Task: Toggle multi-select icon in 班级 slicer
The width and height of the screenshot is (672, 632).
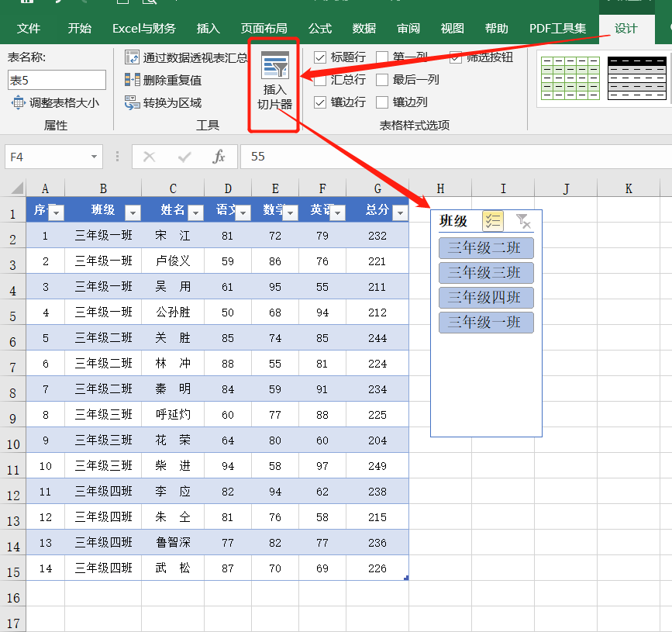Action: tap(492, 221)
